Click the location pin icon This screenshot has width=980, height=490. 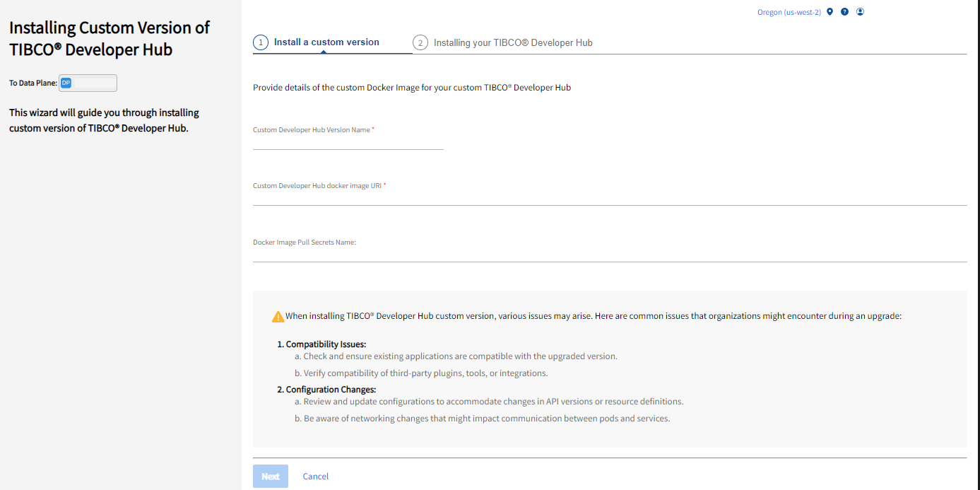pyautogui.click(x=830, y=12)
